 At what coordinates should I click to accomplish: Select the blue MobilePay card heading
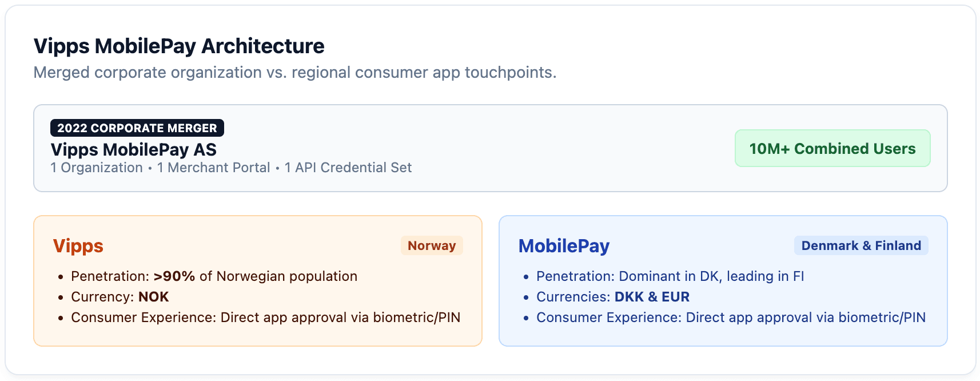[x=564, y=246]
